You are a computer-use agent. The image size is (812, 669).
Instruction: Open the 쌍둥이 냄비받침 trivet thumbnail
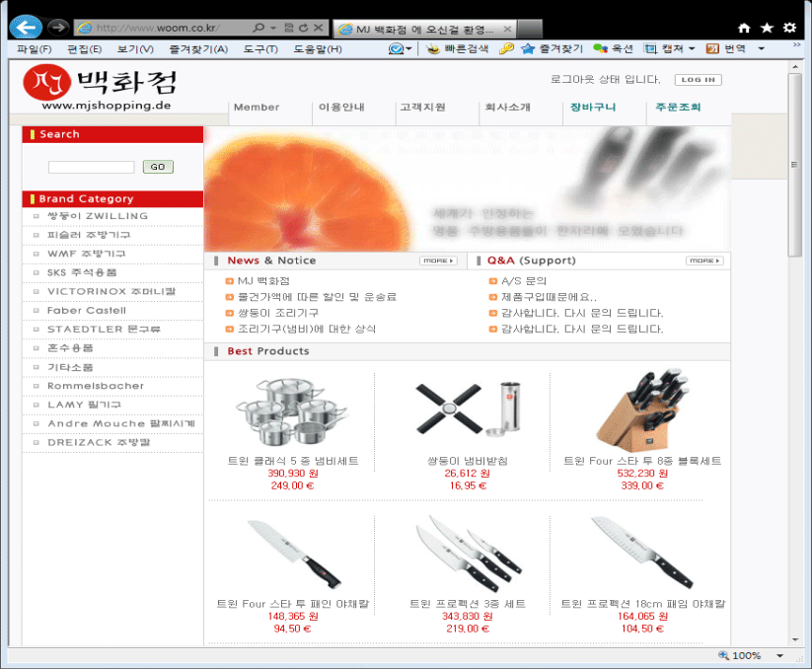468,410
